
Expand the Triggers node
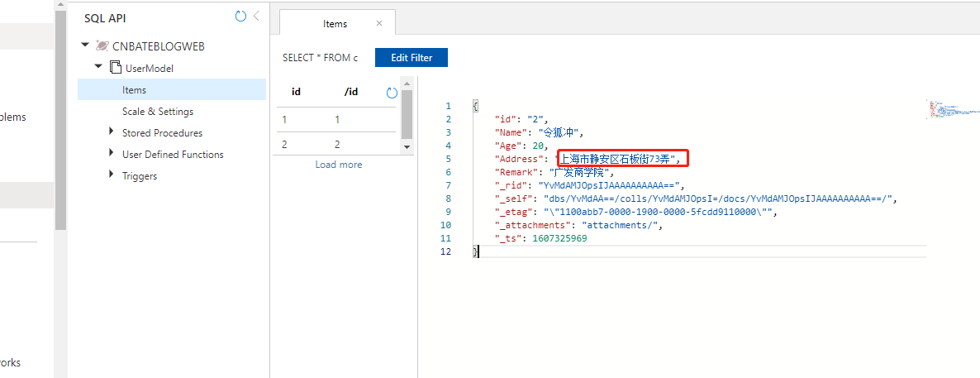click(112, 174)
